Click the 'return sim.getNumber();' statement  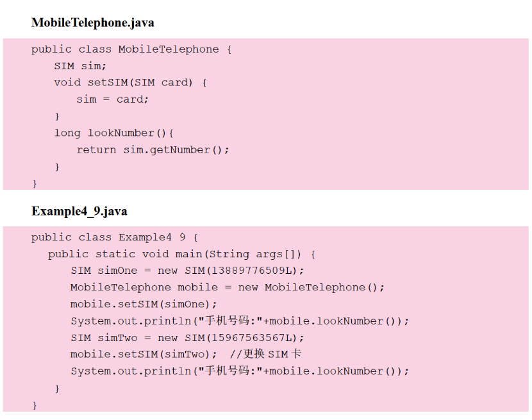pyautogui.click(x=153, y=149)
